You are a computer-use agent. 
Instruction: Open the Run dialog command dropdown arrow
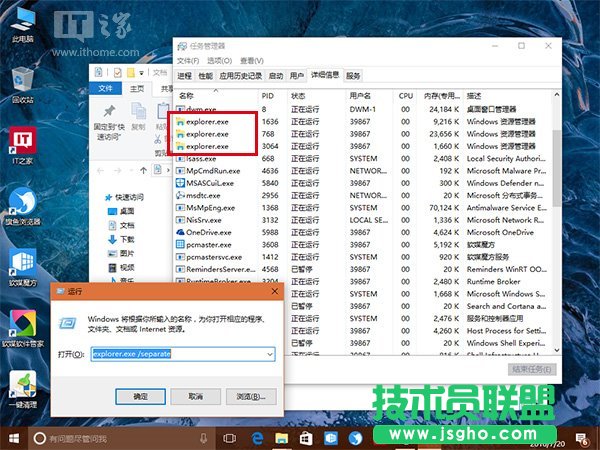[x=270, y=354]
